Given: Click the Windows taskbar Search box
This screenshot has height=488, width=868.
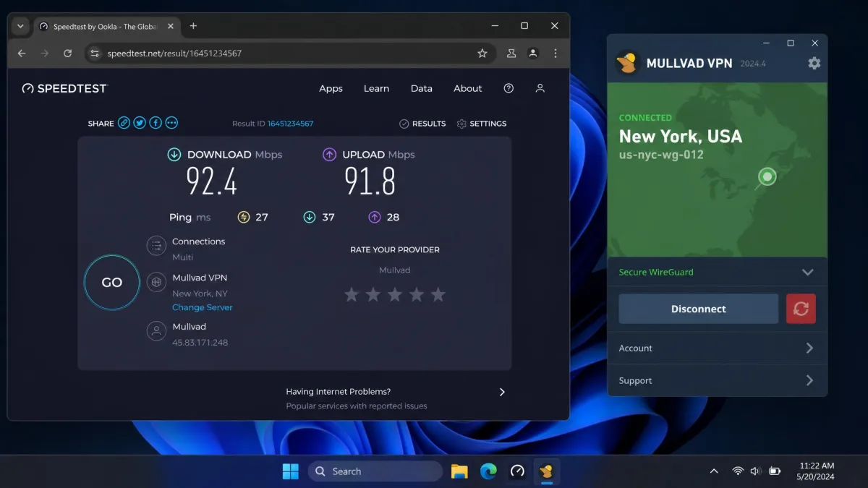Looking at the screenshot, I should pyautogui.click(x=375, y=471).
